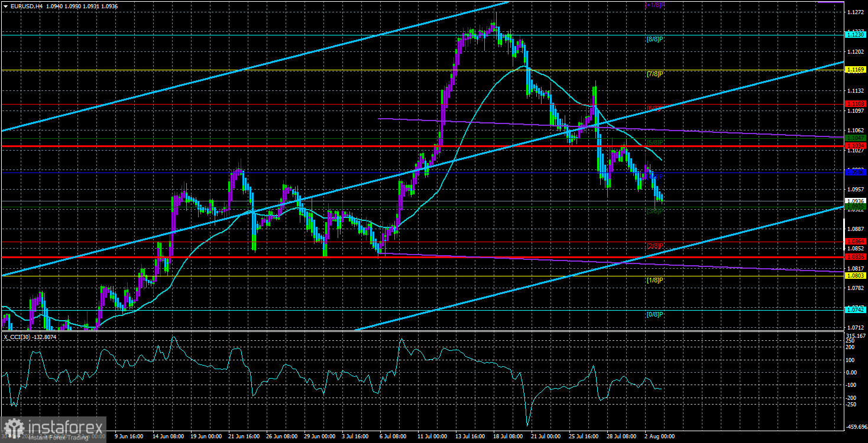This screenshot has width=868, height=443.
Task: Select the 1.0864 red price tag
Action: [x=856, y=241]
